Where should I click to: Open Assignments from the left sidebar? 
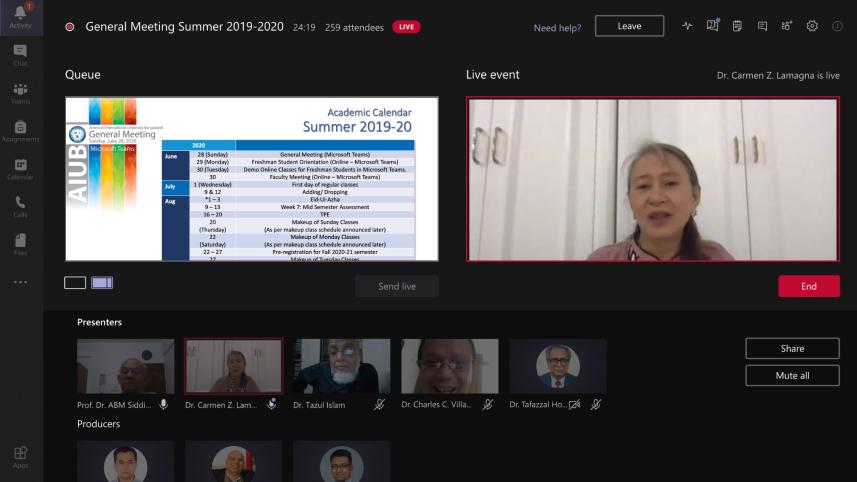coord(21,130)
